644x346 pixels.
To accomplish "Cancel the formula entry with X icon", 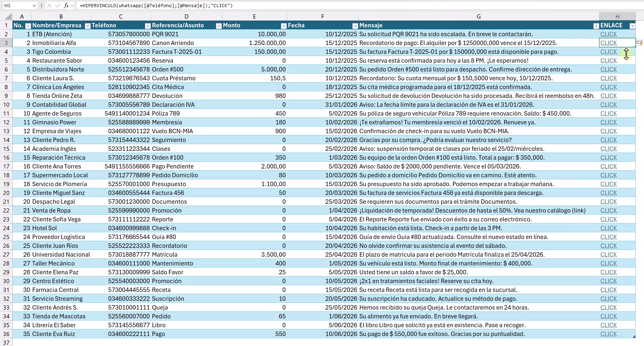I will point(49,6).
